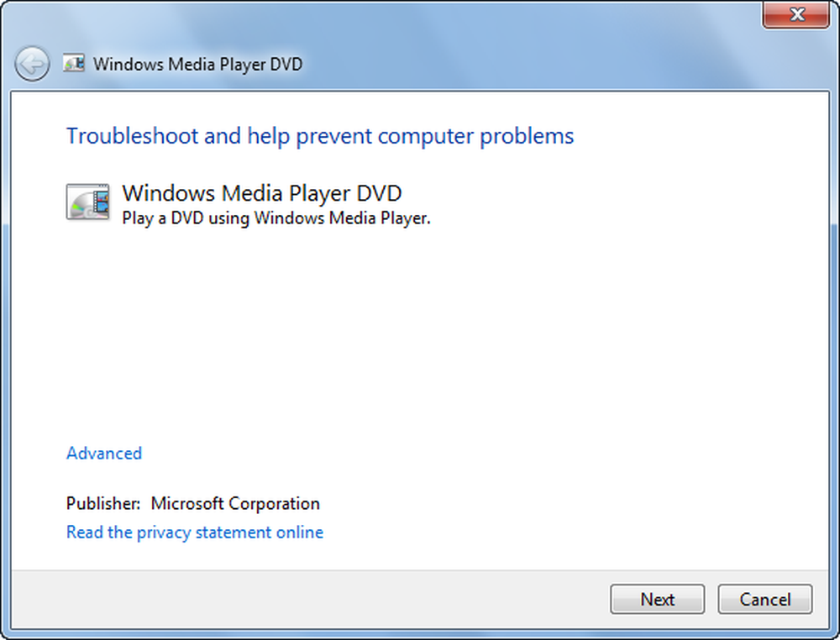Click the Troubleshoot and help prevent heading
This screenshot has width=840, height=640.
click(320, 136)
